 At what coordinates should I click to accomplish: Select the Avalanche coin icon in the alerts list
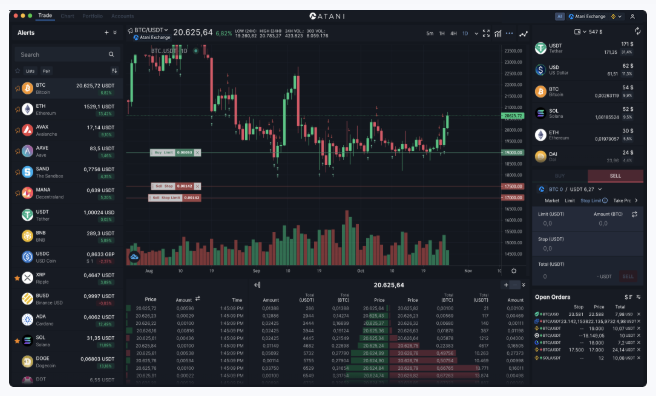pyautogui.click(x=28, y=130)
